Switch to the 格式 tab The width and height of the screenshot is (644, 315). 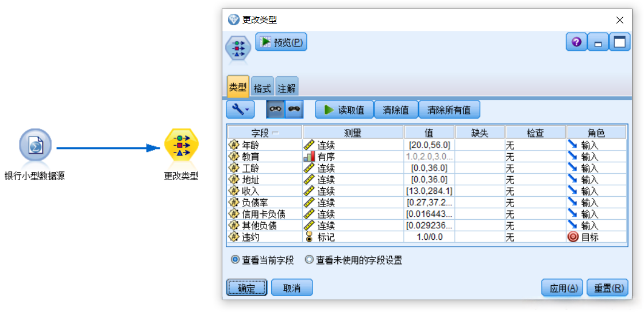263,88
